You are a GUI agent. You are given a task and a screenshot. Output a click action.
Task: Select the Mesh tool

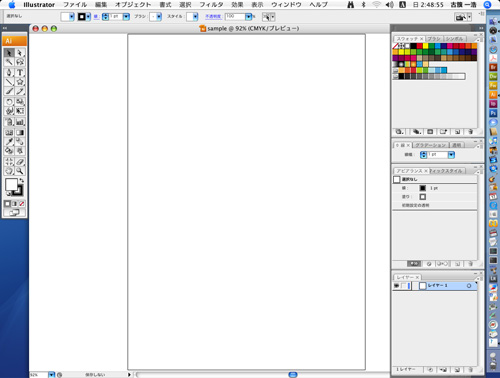pyautogui.click(x=9, y=132)
